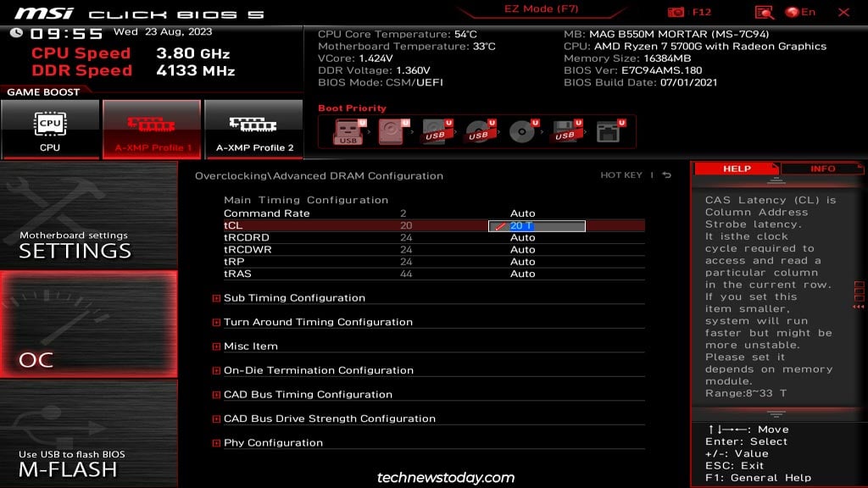Image resolution: width=868 pixels, height=488 pixels.
Task: Click the HOT KEY button
Action: click(x=621, y=175)
